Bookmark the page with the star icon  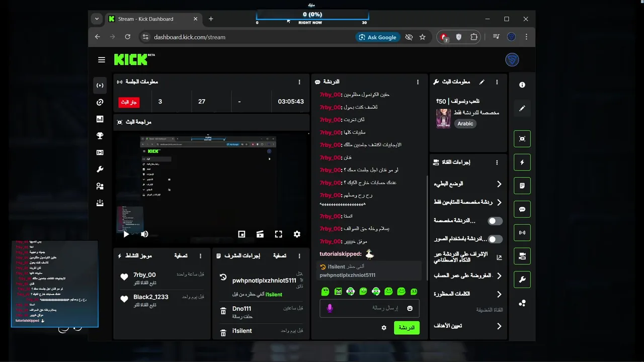[423, 37]
